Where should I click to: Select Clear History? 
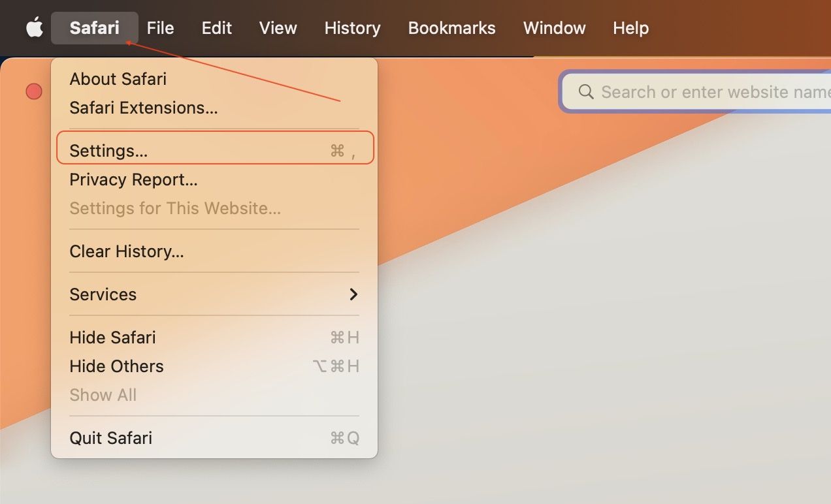127,251
